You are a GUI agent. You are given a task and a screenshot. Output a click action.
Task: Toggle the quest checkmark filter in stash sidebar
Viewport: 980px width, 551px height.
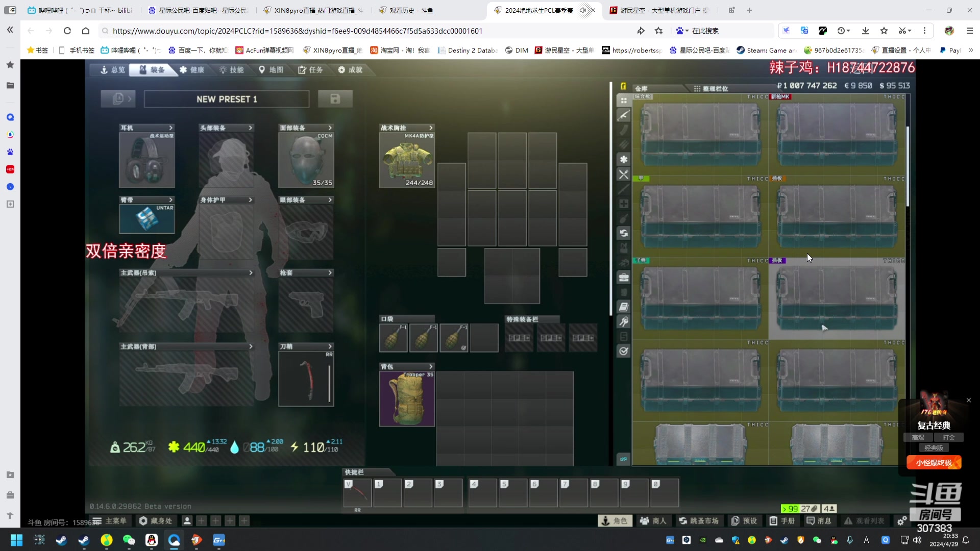point(623,351)
